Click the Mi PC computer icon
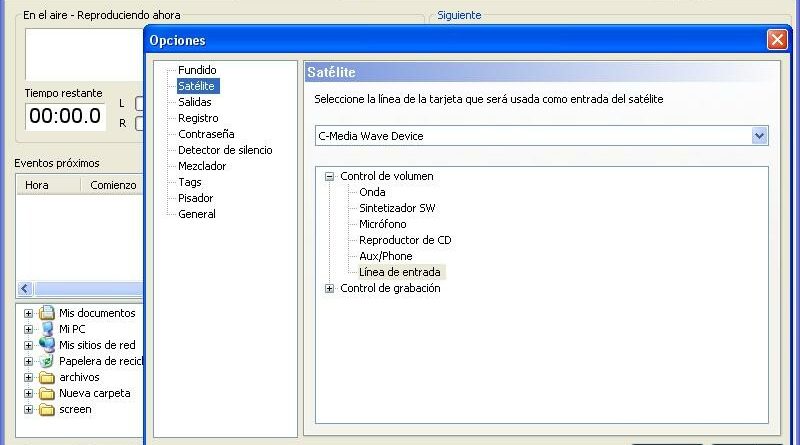The height and width of the screenshot is (445, 800). click(46, 329)
